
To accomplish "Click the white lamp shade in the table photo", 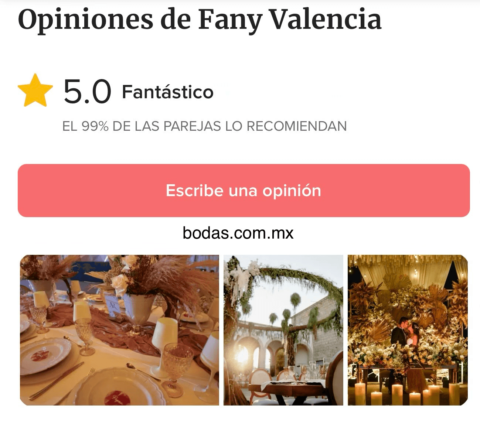I will pyautogui.click(x=165, y=332).
